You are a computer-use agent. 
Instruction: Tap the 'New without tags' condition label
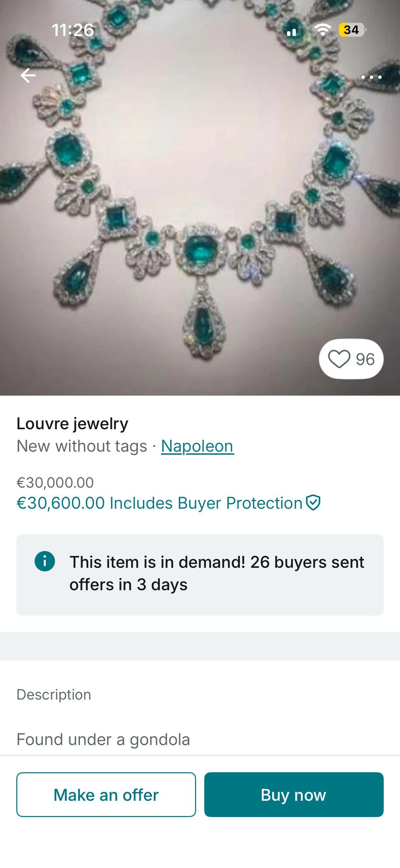(81, 446)
